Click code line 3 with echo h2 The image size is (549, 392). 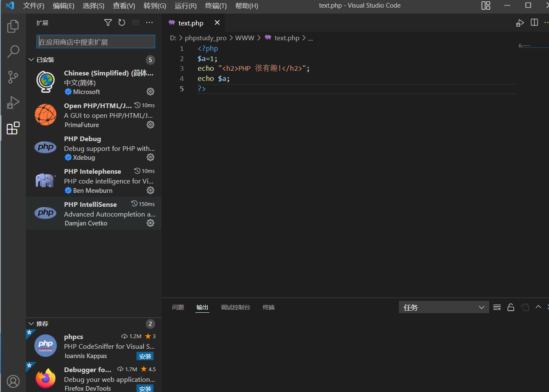pos(254,68)
